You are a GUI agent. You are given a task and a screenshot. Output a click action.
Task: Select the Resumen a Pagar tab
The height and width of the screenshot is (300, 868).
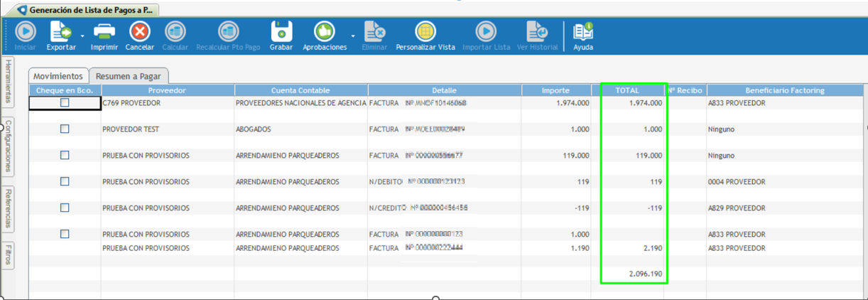(x=129, y=76)
